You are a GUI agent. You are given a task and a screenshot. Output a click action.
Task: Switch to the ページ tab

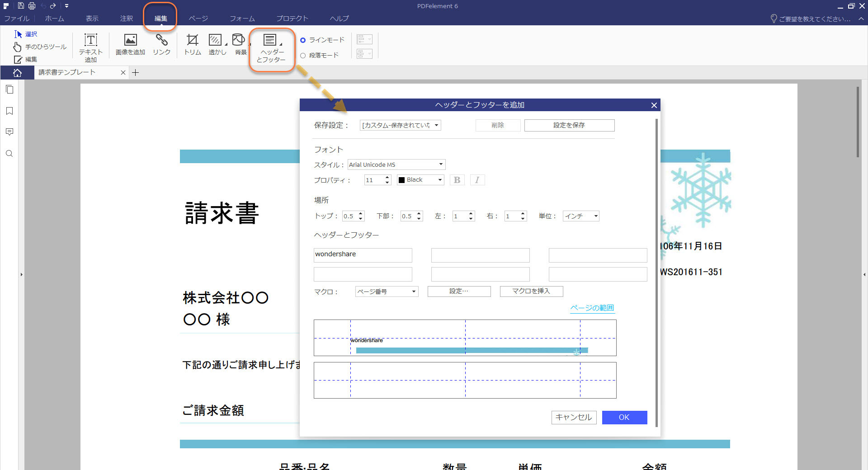198,19
